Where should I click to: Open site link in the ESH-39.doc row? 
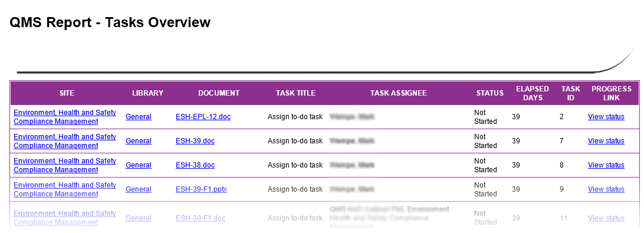[x=65, y=141]
